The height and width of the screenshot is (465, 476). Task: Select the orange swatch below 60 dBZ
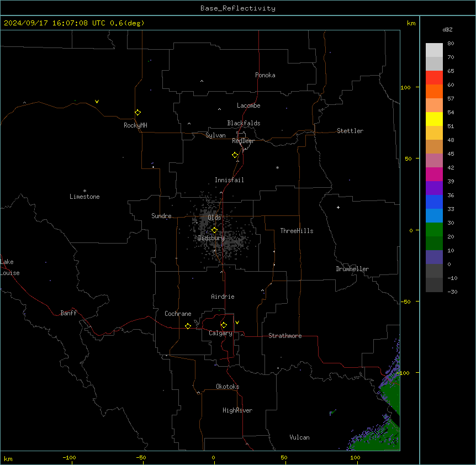point(434,91)
